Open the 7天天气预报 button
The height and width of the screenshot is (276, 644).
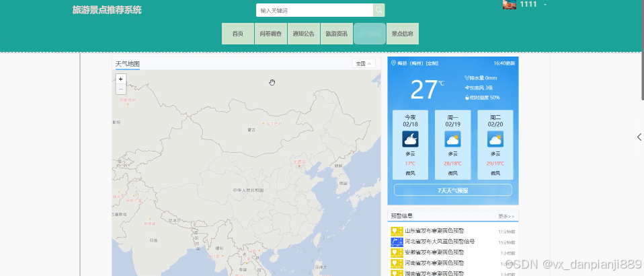pyautogui.click(x=453, y=190)
